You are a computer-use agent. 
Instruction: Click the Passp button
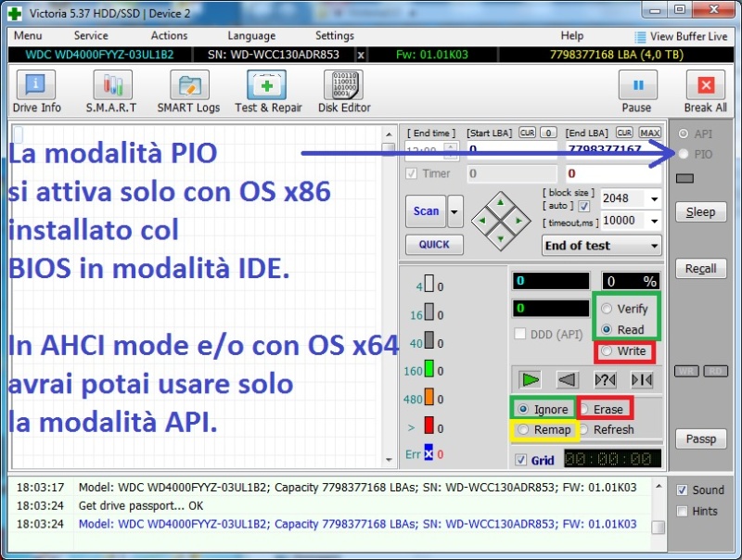(700, 439)
